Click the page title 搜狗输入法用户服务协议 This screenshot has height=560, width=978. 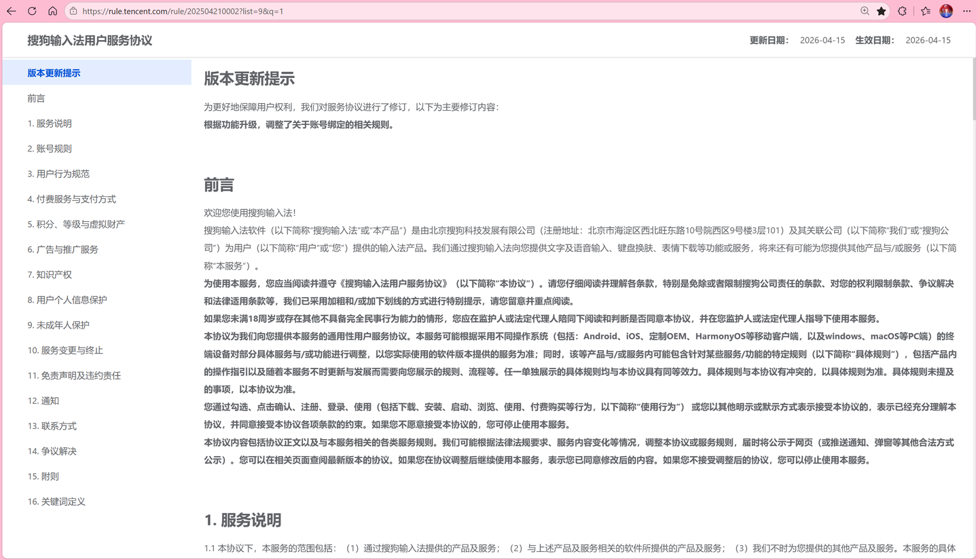90,41
